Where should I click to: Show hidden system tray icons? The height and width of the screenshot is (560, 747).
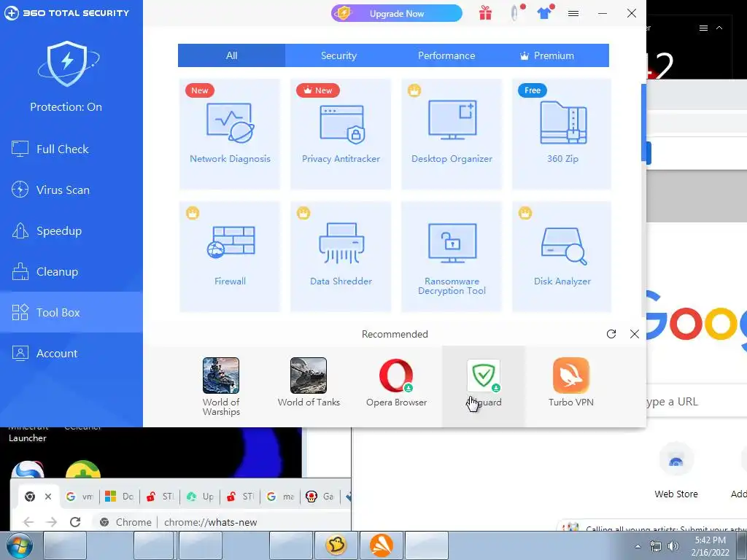click(638, 546)
